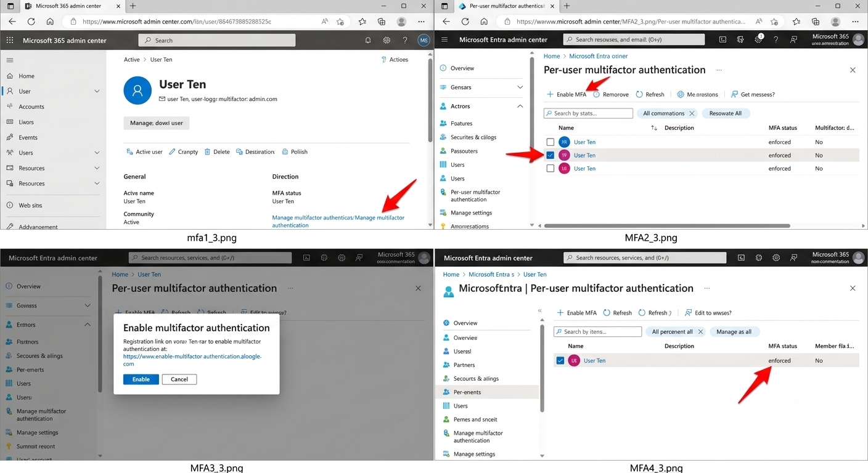
Task: Click notifications bell in Microsoft 365 admin center header
Action: tap(368, 40)
